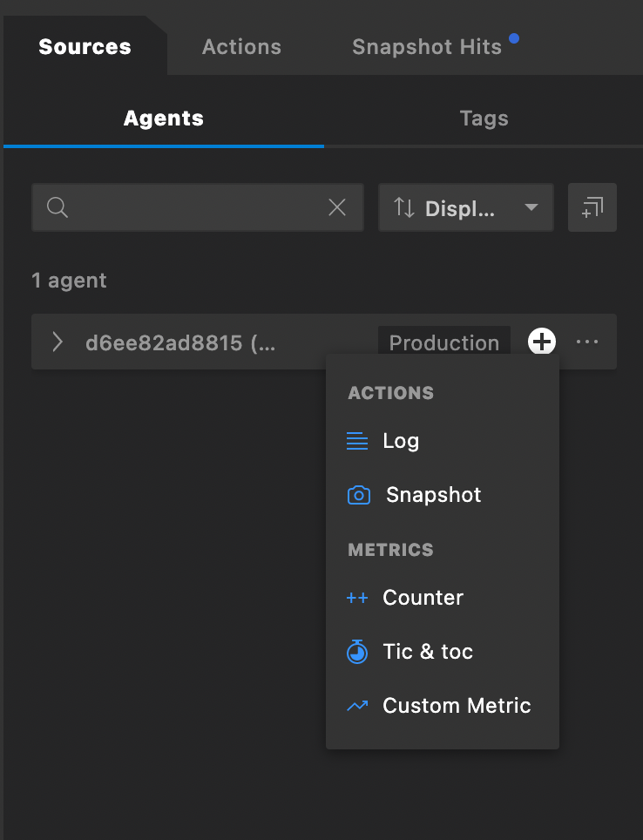Click the magnifying glass search icon
This screenshot has width=643, height=840.
pos(58,207)
